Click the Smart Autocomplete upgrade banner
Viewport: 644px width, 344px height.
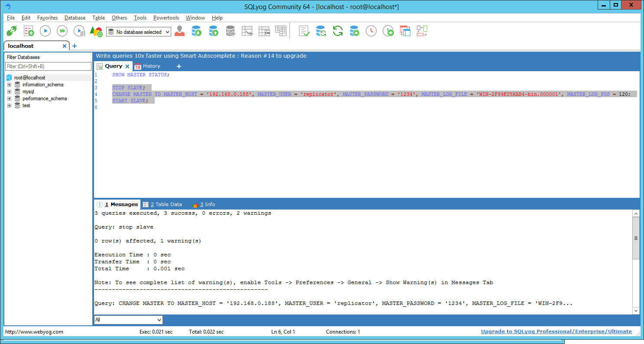[x=201, y=56]
